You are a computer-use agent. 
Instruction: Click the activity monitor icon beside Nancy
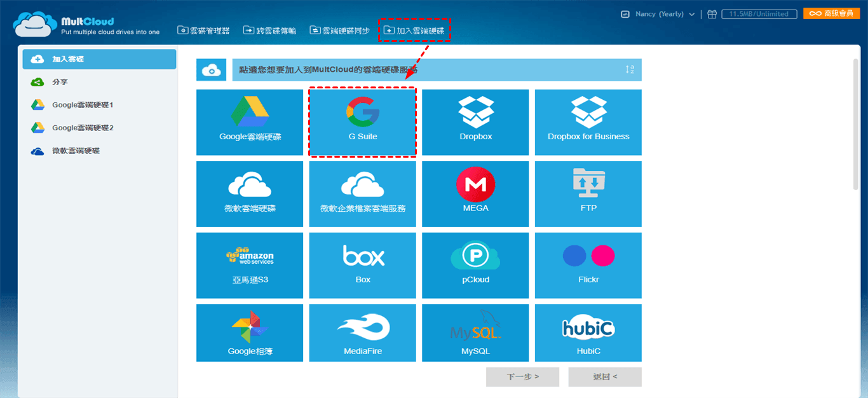[625, 14]
